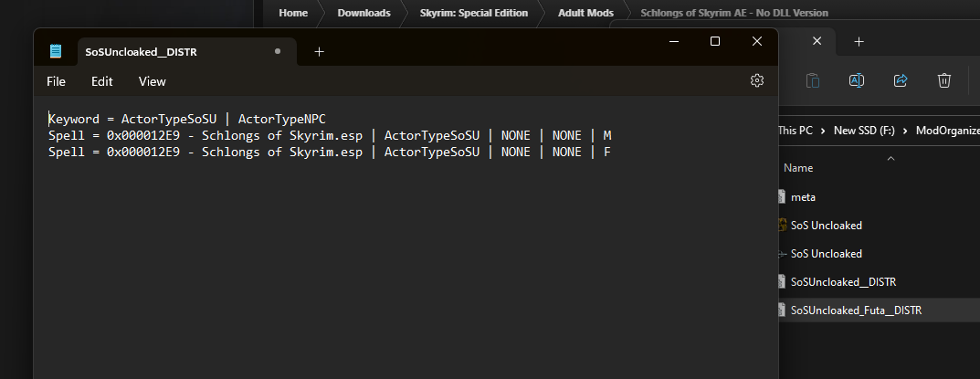
Task: Click This PC in the Explorer address bar
Action: [796, 130]
